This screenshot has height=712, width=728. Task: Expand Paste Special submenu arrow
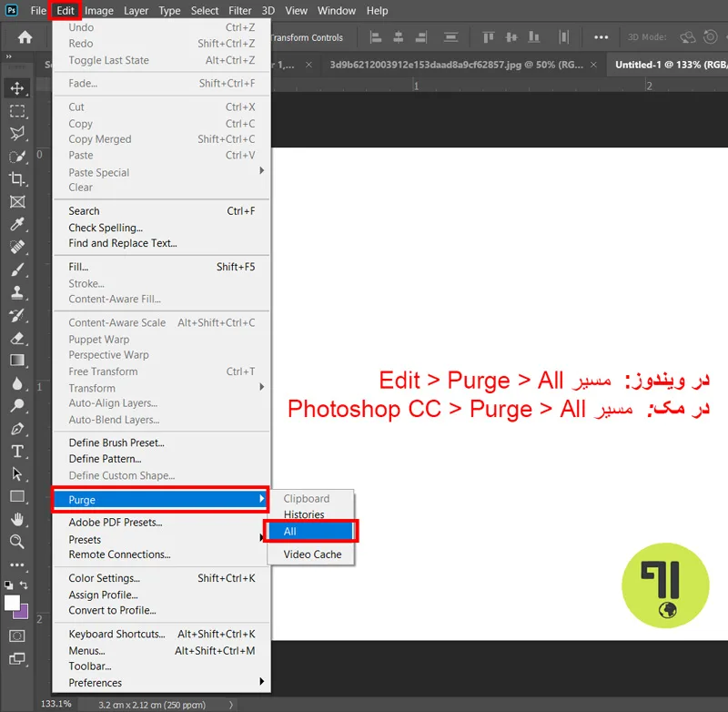click(x=262, y=170)
